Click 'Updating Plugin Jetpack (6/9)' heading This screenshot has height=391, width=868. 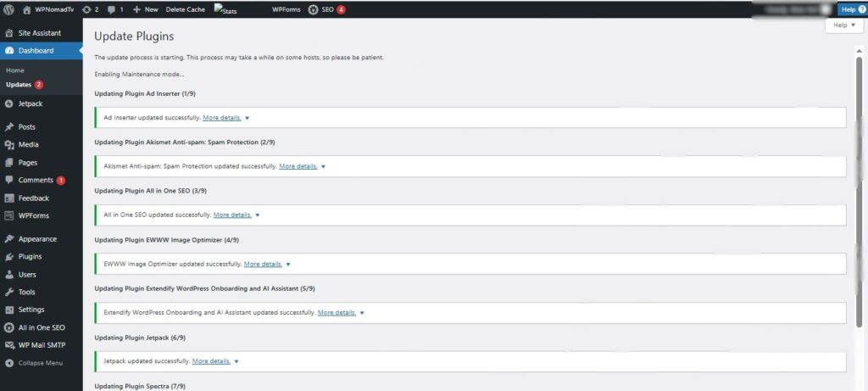(x=140, y=338)
